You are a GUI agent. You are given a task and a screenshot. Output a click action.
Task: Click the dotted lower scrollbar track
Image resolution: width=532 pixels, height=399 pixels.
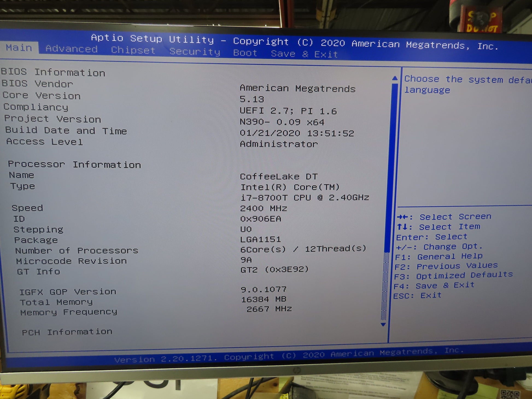pyautogui.click(x=385, y=286)
